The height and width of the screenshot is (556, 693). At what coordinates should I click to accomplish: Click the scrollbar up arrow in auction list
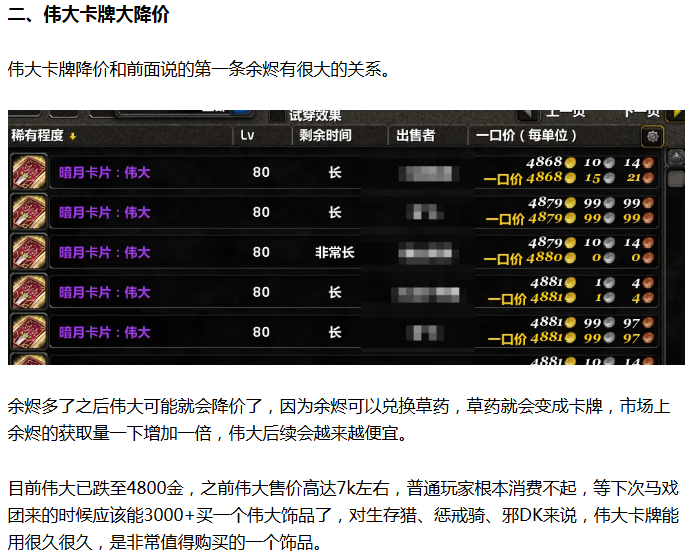tap(676, 159)
